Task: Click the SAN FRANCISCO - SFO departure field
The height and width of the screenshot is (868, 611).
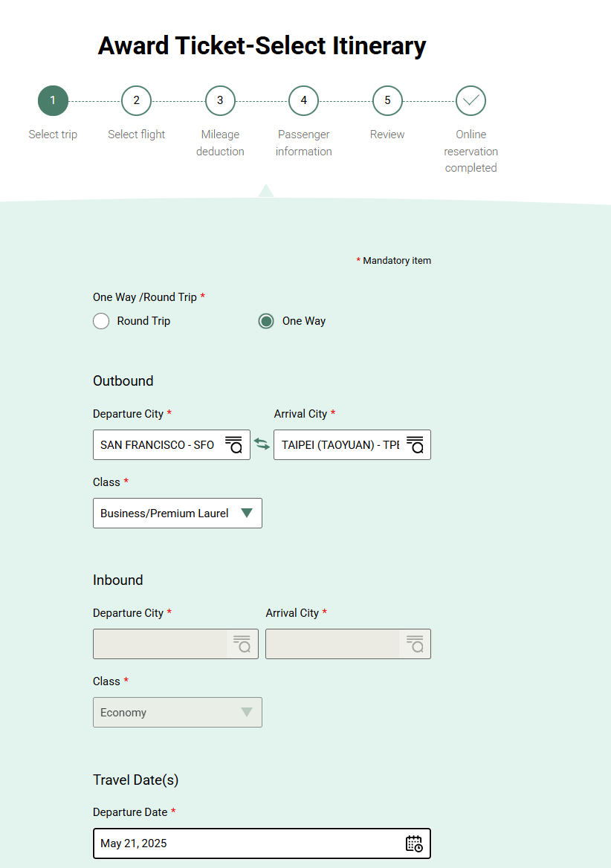Action: pos(172,444)
